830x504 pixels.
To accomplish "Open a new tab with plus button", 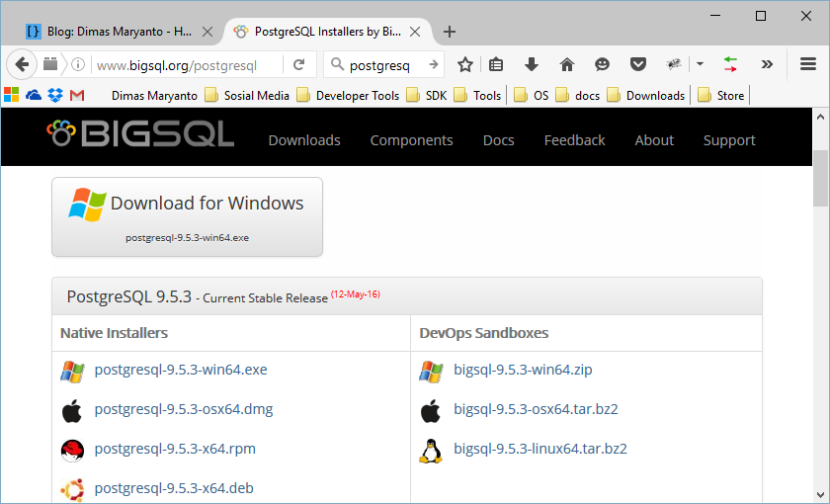I will pyautogui.click(x=450, y=32).
